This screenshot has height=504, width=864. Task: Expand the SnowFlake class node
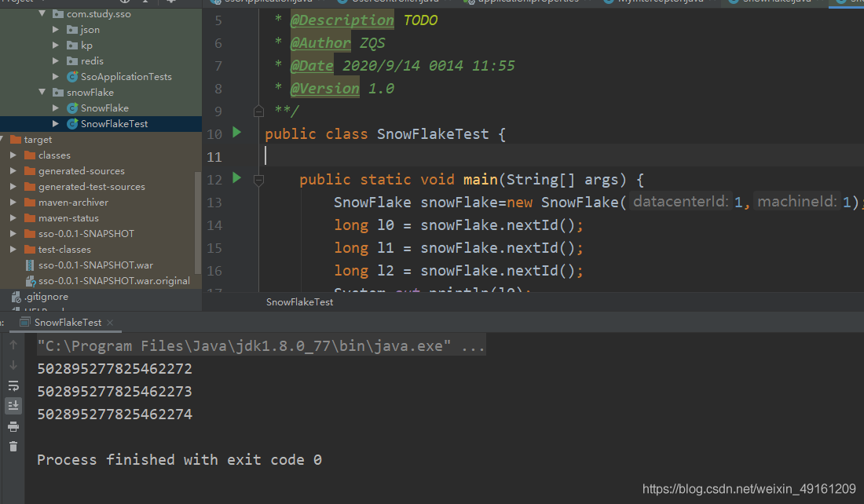(56, 108)
